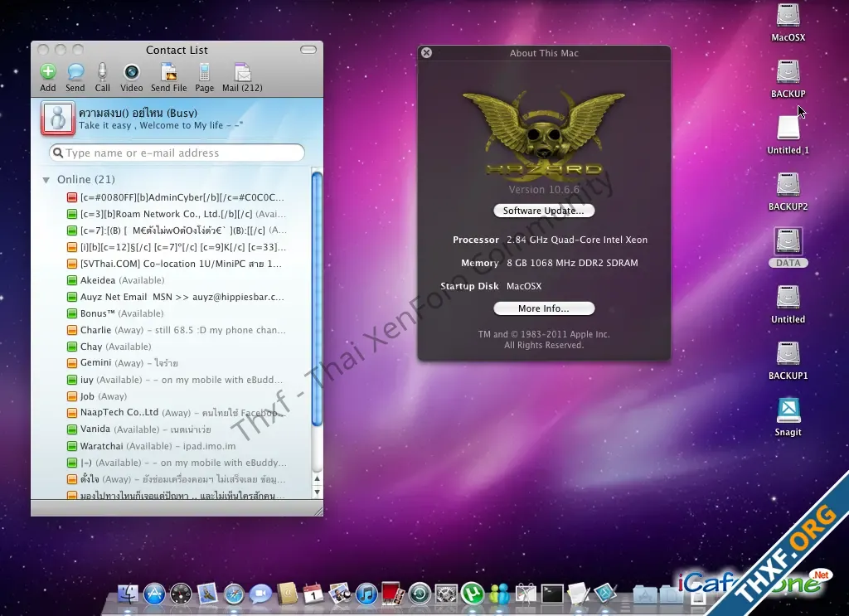The image size is (849, 616).
Task: Close the About This Mac window
Action: (427, 52)
